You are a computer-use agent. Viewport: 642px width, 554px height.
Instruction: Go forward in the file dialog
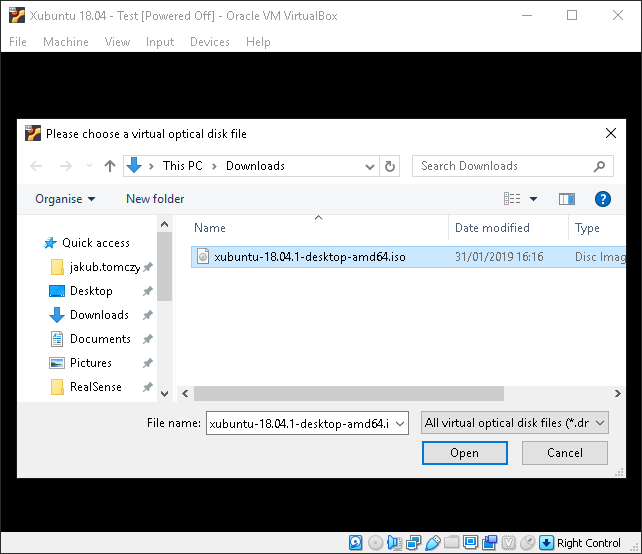66,166
